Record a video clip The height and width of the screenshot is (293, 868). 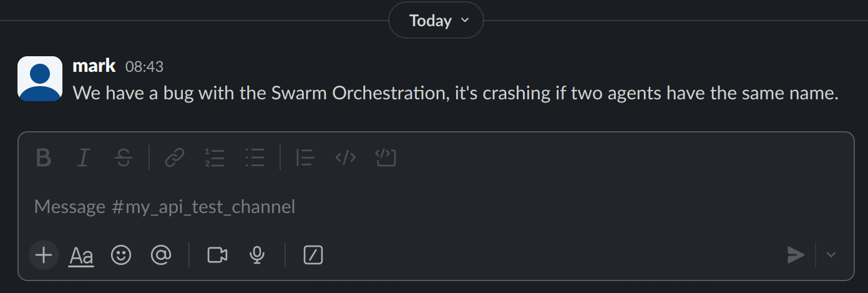217,255
